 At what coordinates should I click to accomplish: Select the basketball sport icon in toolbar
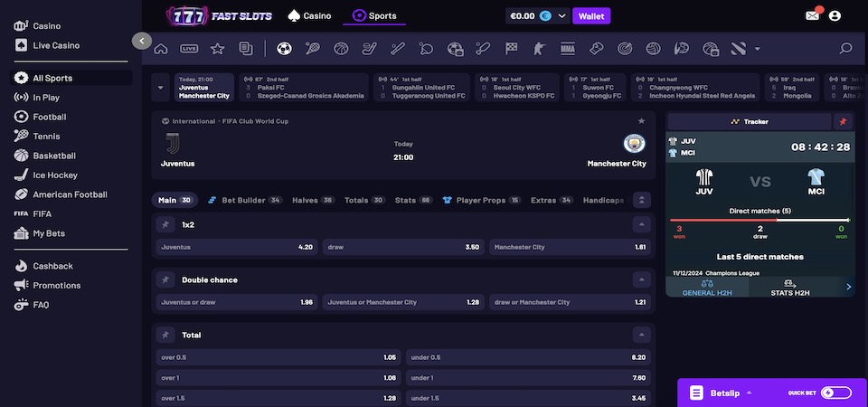click(341, 49)
